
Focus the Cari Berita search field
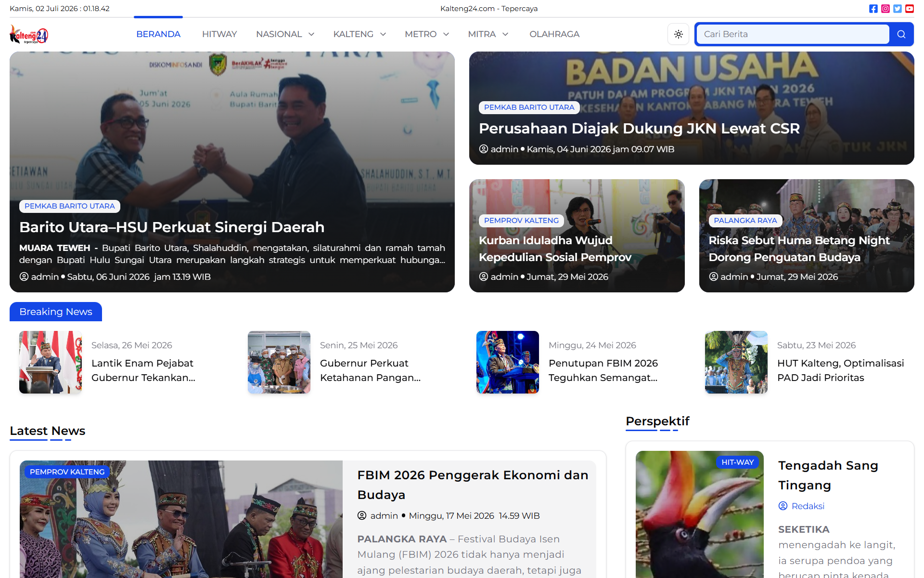click(x=793, y=34)
